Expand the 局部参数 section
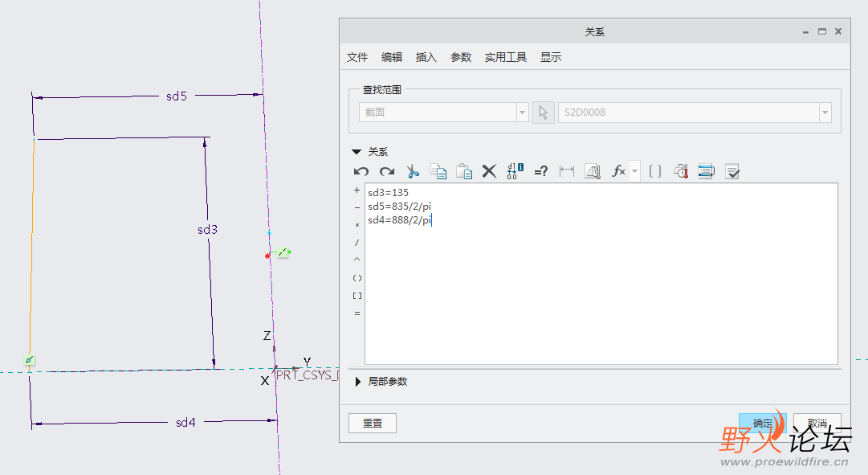The width and height of the screenshot is (868, 475). click(x=357, y=382)
